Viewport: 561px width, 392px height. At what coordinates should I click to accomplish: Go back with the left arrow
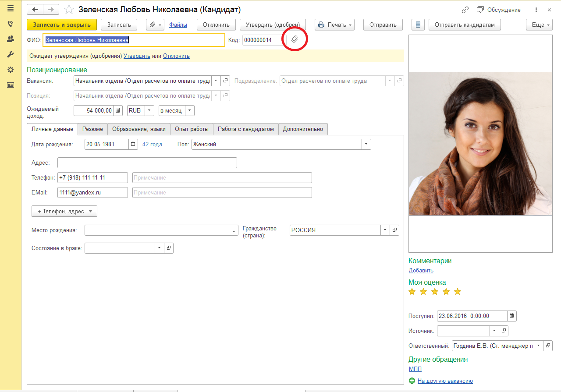36,10
